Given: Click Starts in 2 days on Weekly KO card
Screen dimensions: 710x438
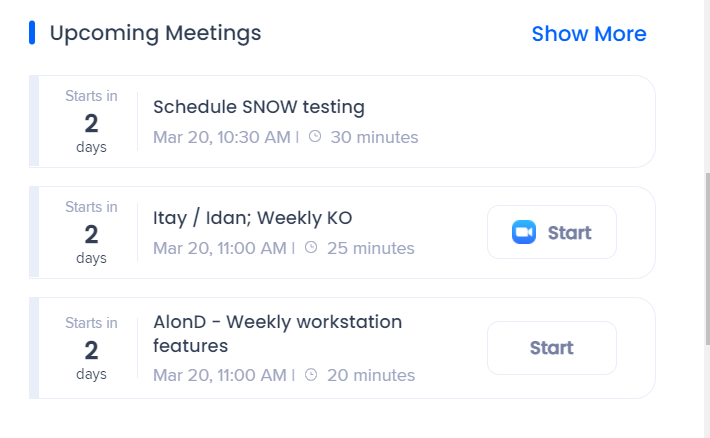Looking at the screenshot, I should [x=91, y=232].
